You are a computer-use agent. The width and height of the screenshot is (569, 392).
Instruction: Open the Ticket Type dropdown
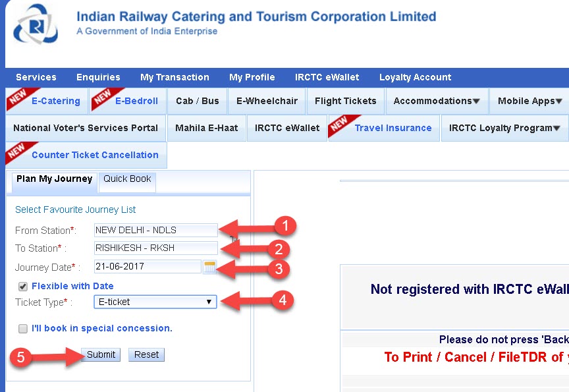tap(155, 301)
